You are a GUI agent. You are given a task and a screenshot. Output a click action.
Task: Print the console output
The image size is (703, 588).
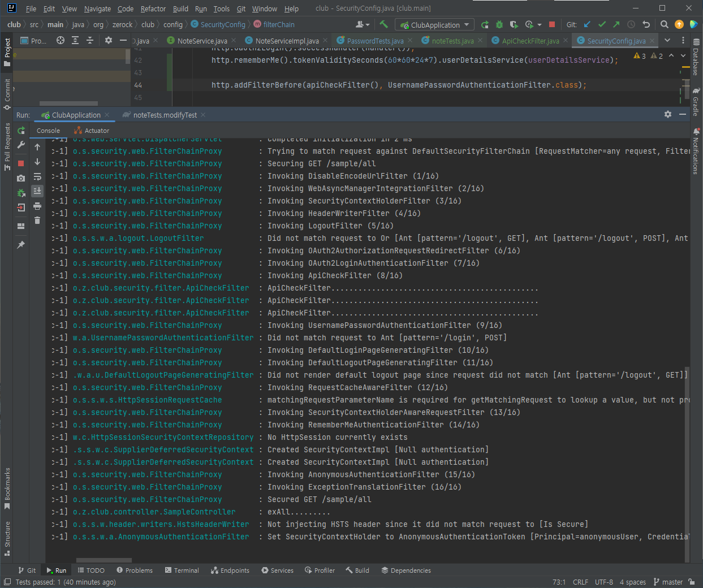tap(37, 206)
